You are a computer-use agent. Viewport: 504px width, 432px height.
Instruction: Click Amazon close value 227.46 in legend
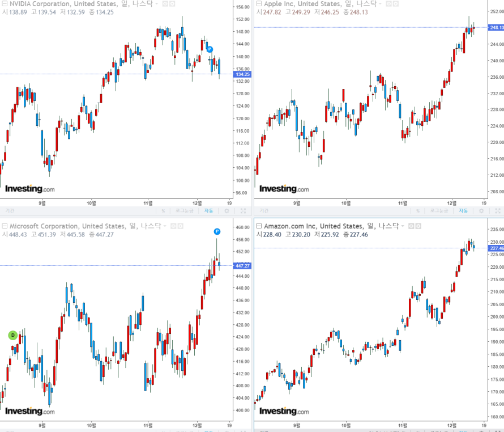tap(358, 235)
